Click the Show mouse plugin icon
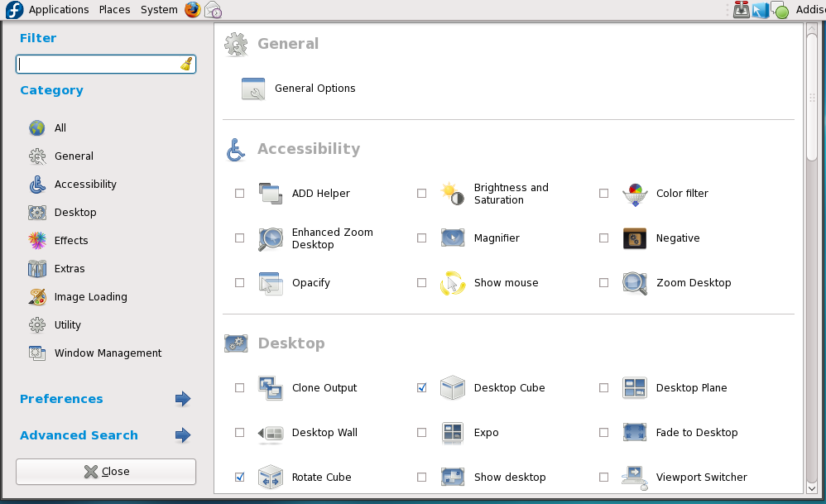This screenshot has width=826, height=504. 452,283
